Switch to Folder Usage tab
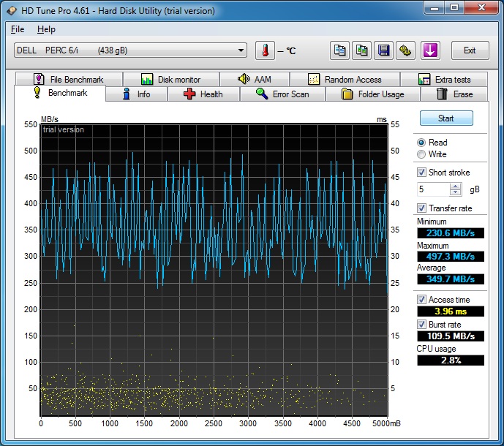Screen dimensions: 504x446 [x=373, y=94]
